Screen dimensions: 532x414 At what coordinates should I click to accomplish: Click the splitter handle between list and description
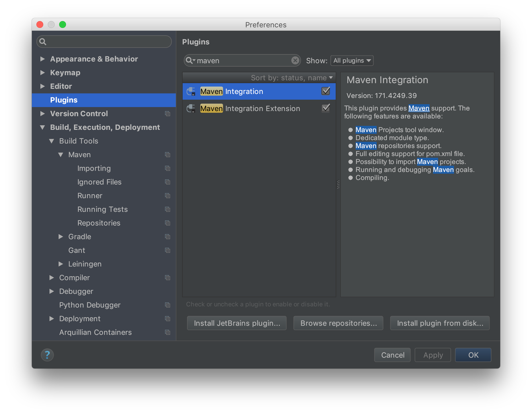(338, 185)
